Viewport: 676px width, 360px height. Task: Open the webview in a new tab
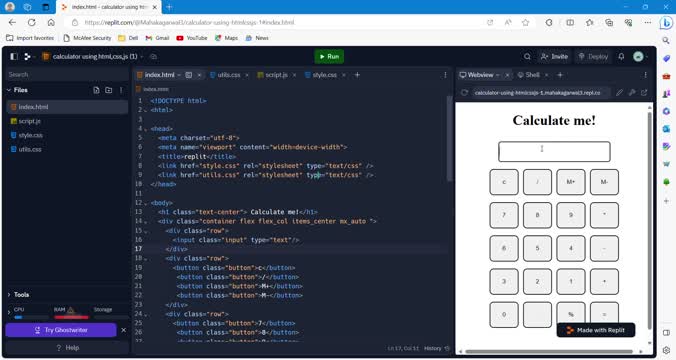(x=644, y=93)
